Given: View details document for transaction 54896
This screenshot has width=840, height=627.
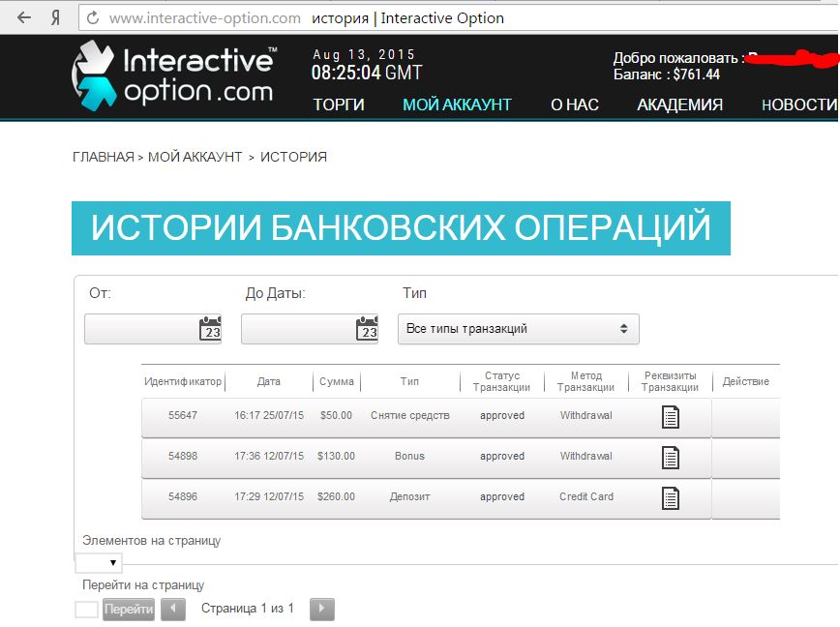Looking at the screenshot, I should (x=670, y=497).
